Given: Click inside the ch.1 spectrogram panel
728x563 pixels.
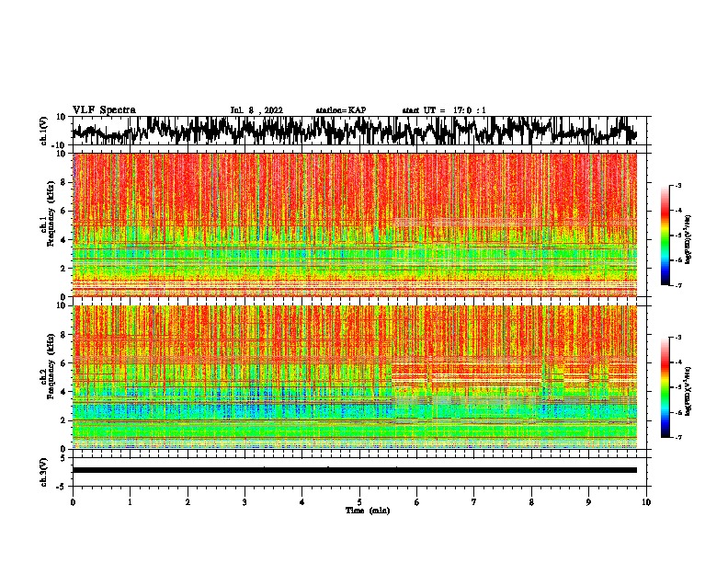Looking at the screenshot, I should point(355,224).
